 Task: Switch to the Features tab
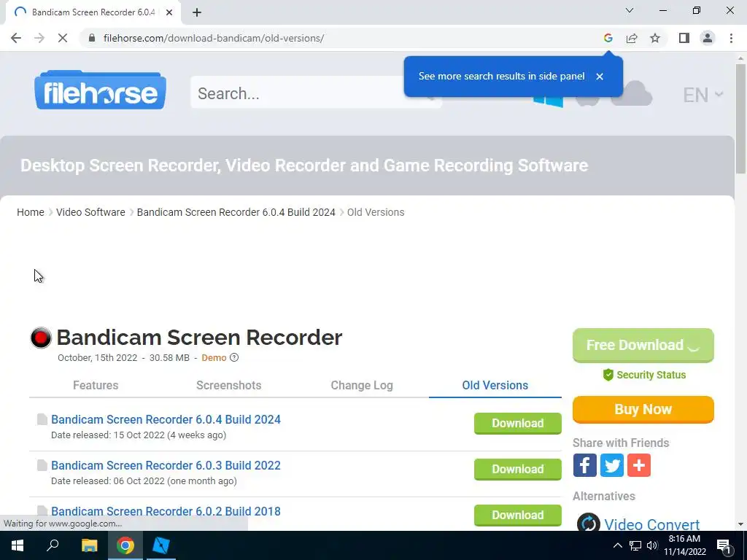[96, 385]
